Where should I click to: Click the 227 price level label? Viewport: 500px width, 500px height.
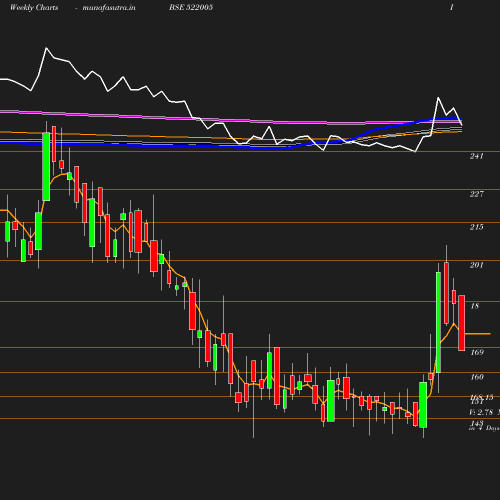[x=476, y=194]
